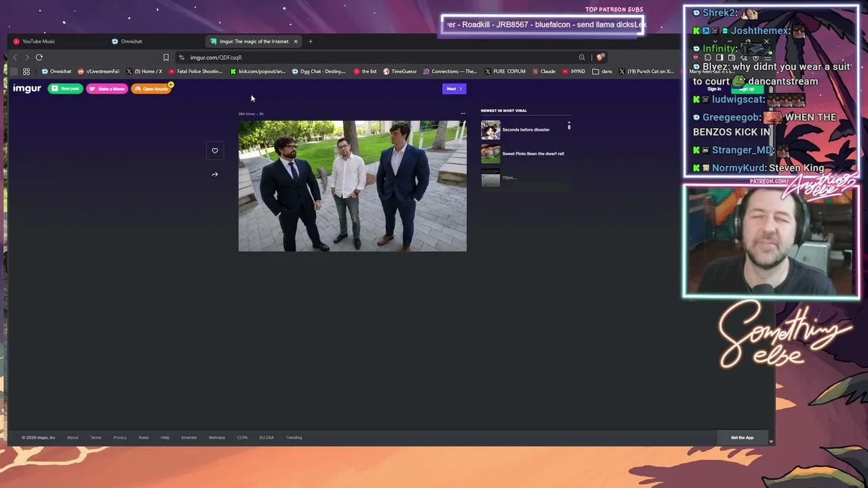868x488 pixels.
Task: Open the post's three-dot options menu
Action: pyautogui.click(x=463, y=113)
